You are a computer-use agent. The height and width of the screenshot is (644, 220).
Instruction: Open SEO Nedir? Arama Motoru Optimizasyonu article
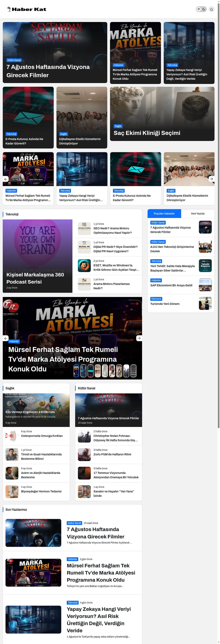point(112,230)
